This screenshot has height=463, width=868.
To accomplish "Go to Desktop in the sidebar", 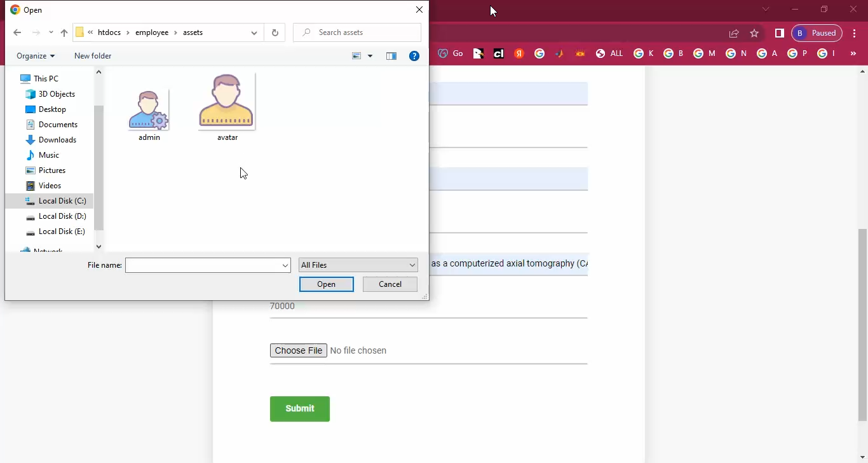I will pyautogui.click(x=52, y=109).
